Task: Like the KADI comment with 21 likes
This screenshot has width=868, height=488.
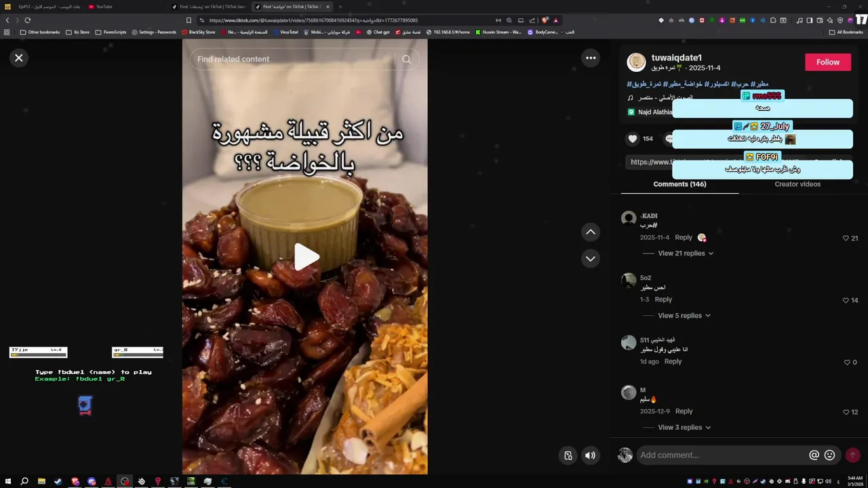Action: pos(846,239)
